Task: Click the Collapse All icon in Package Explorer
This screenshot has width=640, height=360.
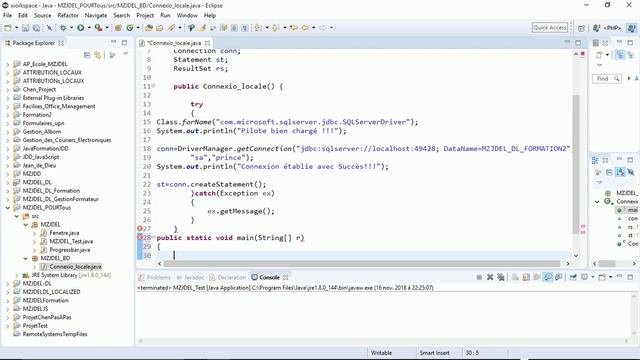Action: click(x=87, y=55)
